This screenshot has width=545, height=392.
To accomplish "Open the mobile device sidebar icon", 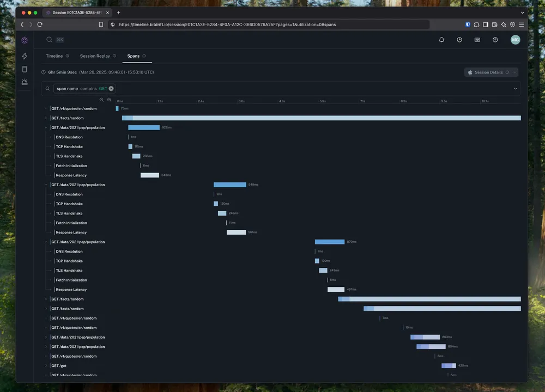I will [x=25, y=69].
